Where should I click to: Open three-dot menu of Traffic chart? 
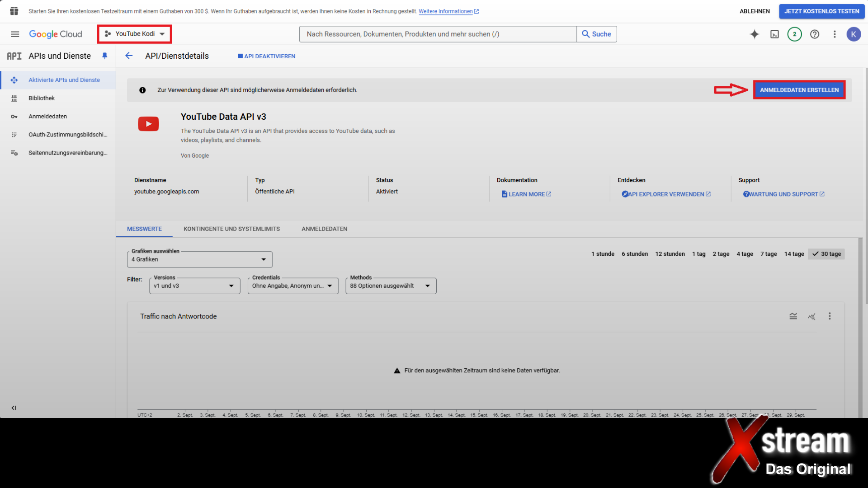pos(830,316)
